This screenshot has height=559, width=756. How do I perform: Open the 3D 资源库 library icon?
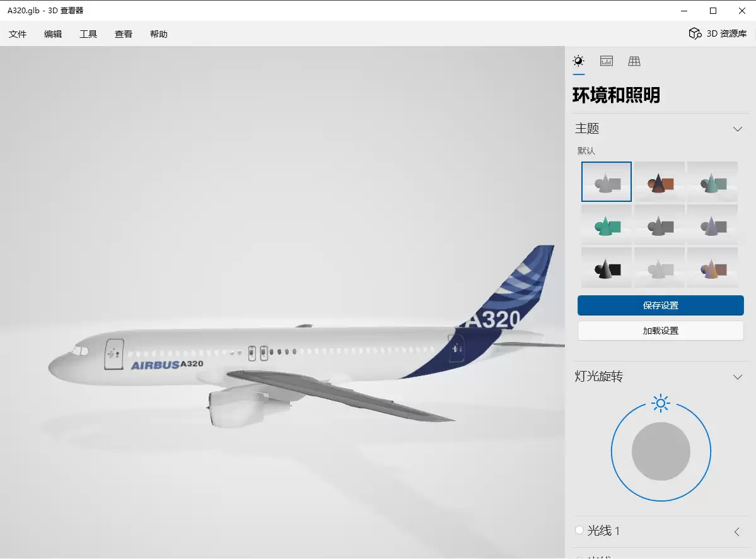(x=695, y=33)
